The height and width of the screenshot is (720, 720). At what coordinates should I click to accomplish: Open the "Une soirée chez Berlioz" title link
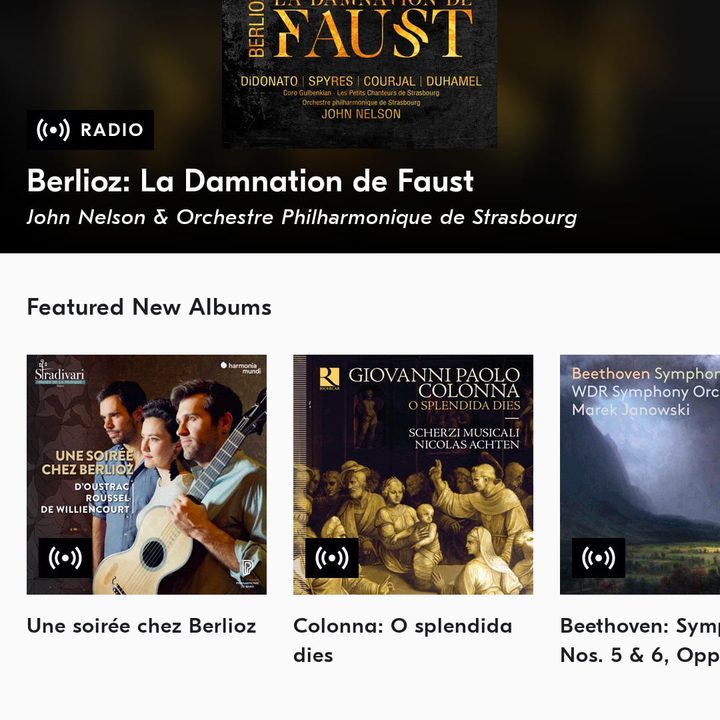[x=141, y=626]
